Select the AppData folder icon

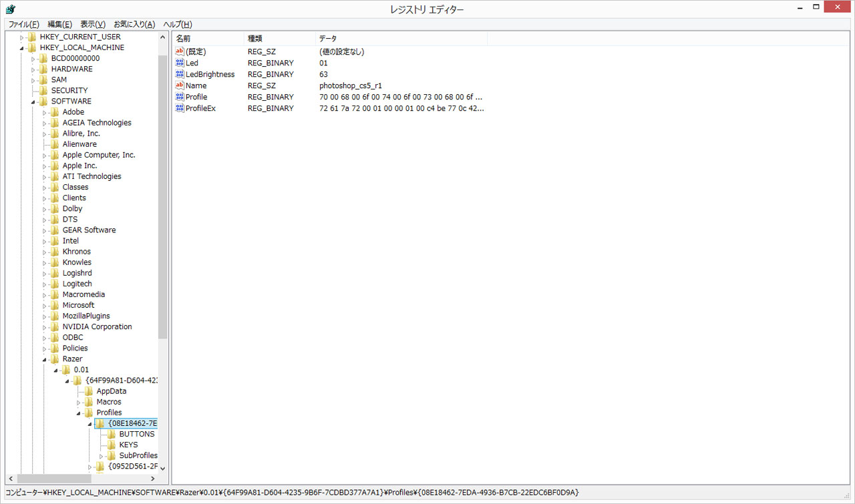click(89, 391)
